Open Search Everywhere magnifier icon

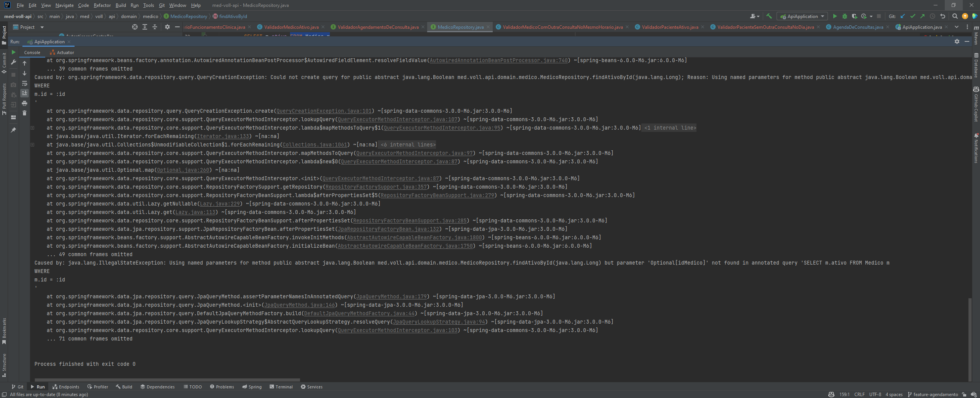tap(955, 16)
